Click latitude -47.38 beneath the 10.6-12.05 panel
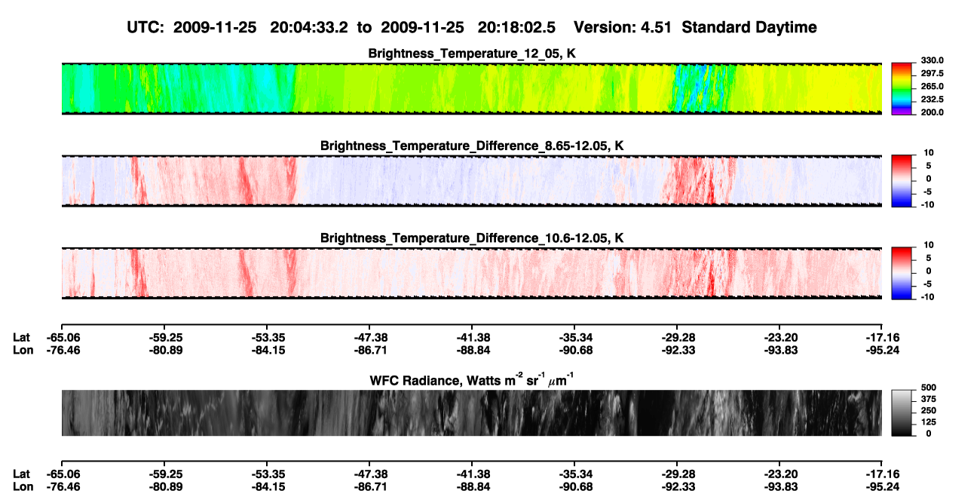 click(x=369, y=338)
